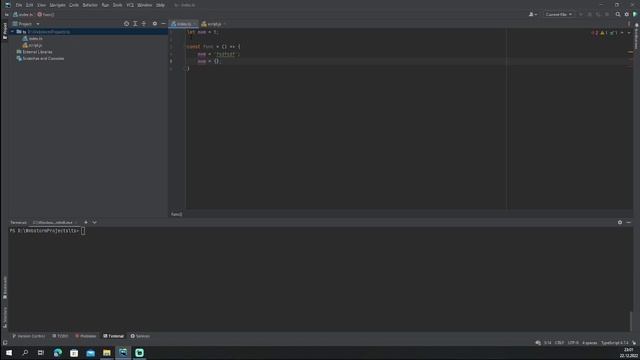Add a new terminal session with plus
Screen dimensions: 640x360
pos(86,222)
